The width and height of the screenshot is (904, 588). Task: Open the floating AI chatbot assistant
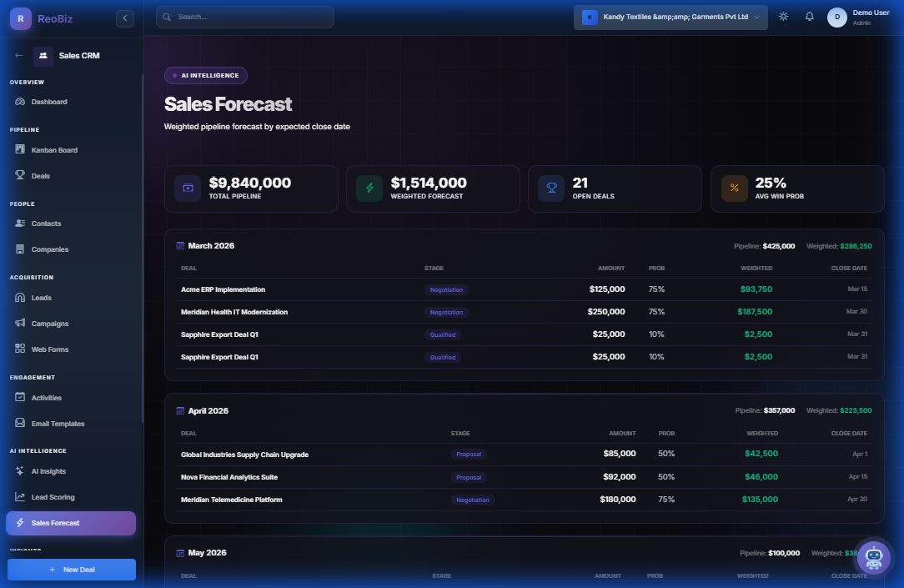[x=873, y=557]
